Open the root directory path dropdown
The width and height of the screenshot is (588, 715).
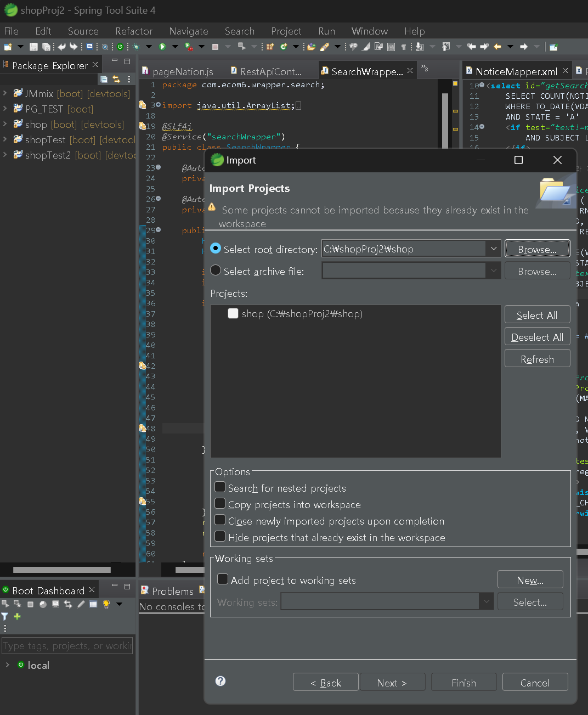pyautogui.click(x=493, y=249)
